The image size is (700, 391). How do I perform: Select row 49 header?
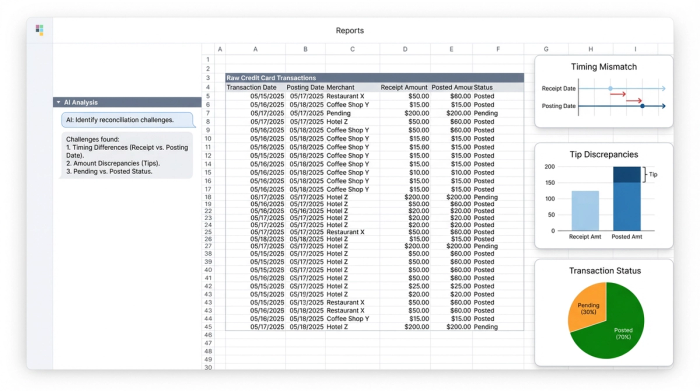[x=208, y=359]
